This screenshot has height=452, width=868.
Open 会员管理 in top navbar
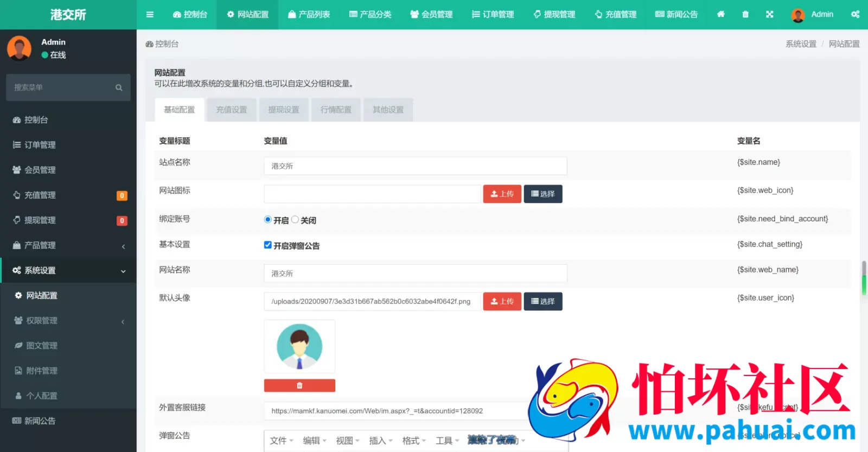(432, 15)
